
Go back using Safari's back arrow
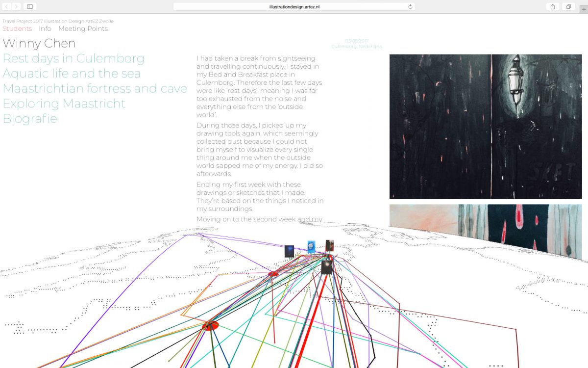pos(6,6)
